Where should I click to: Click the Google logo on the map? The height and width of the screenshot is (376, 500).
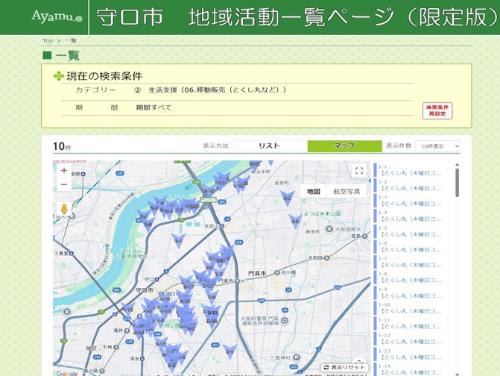(67, 373)
